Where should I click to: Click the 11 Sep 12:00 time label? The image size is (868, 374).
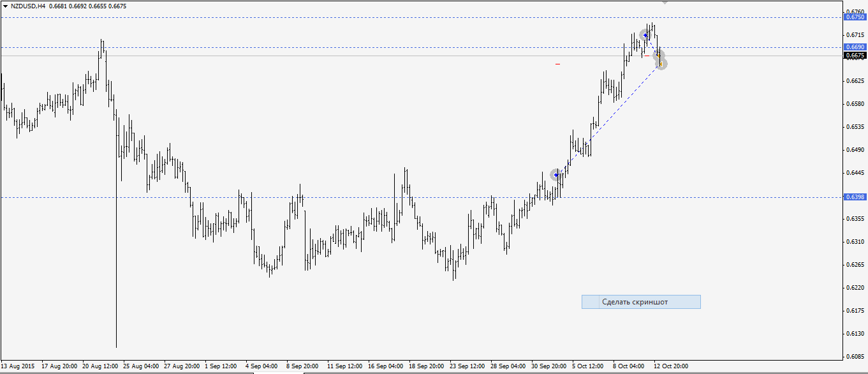pyautogui.click(x=345, y=366)
